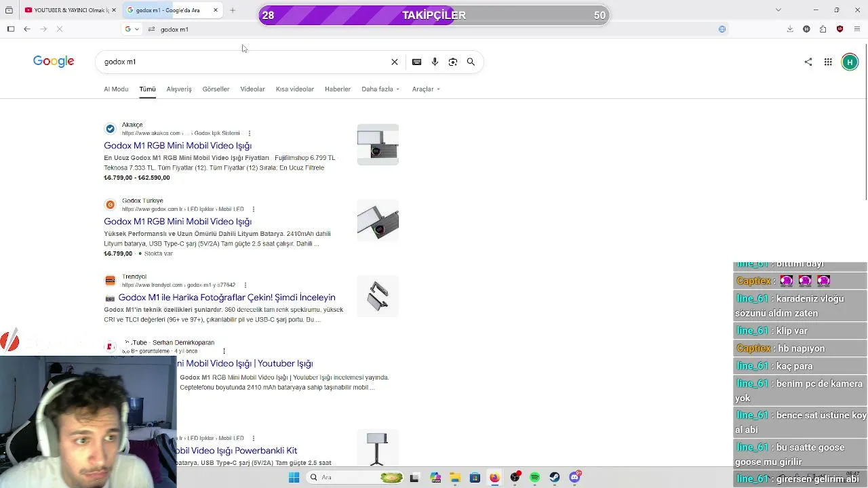Viewport: 868px width, 488px height.
Task: Select the Kısa videolar search tab
Action: tap(295, 89)
